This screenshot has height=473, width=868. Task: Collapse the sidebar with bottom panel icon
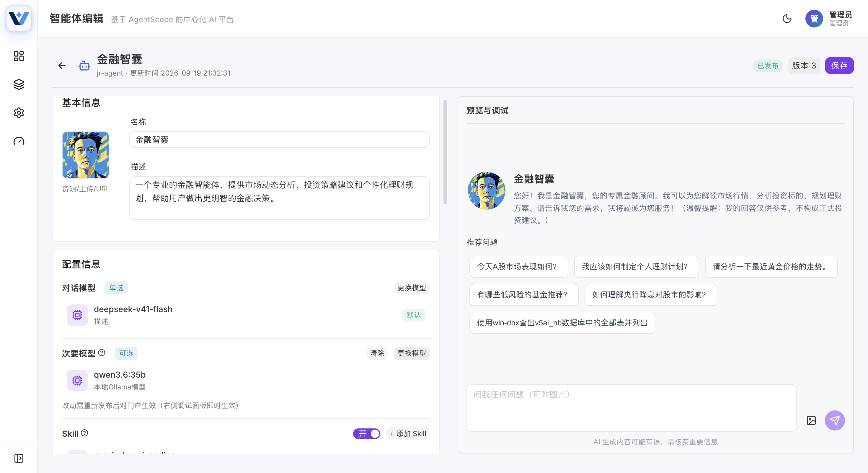pyautogui.click(x=19, y=458)
